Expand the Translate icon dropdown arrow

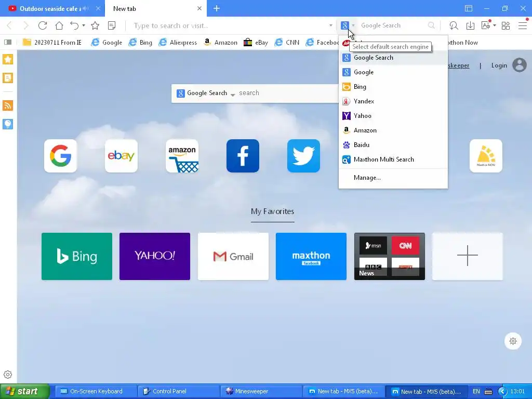click(x=495, y=25)
